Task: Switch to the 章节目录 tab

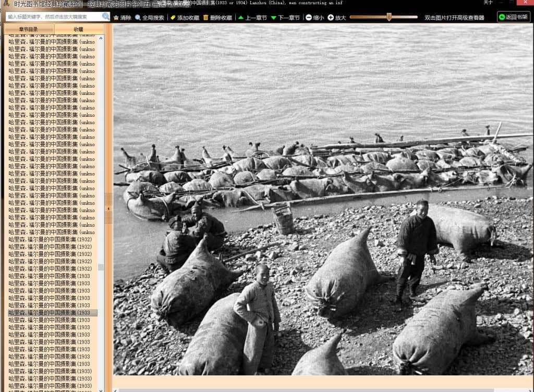Action: (x=28, y=29)
